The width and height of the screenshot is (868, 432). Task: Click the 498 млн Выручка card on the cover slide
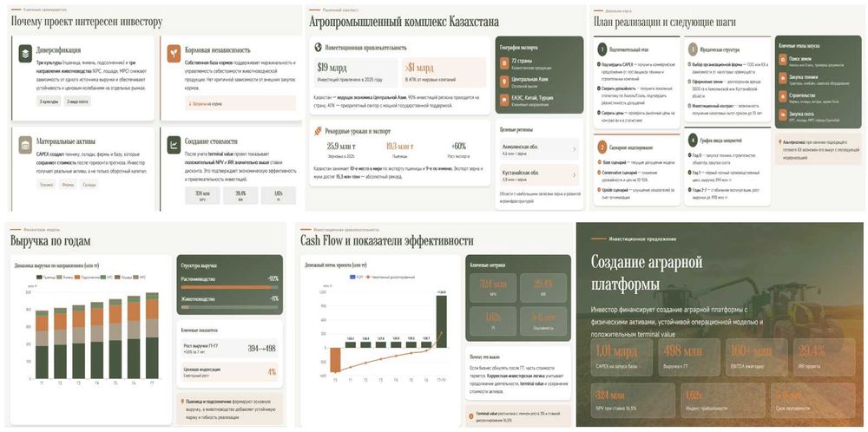click(x=689, y=357)
